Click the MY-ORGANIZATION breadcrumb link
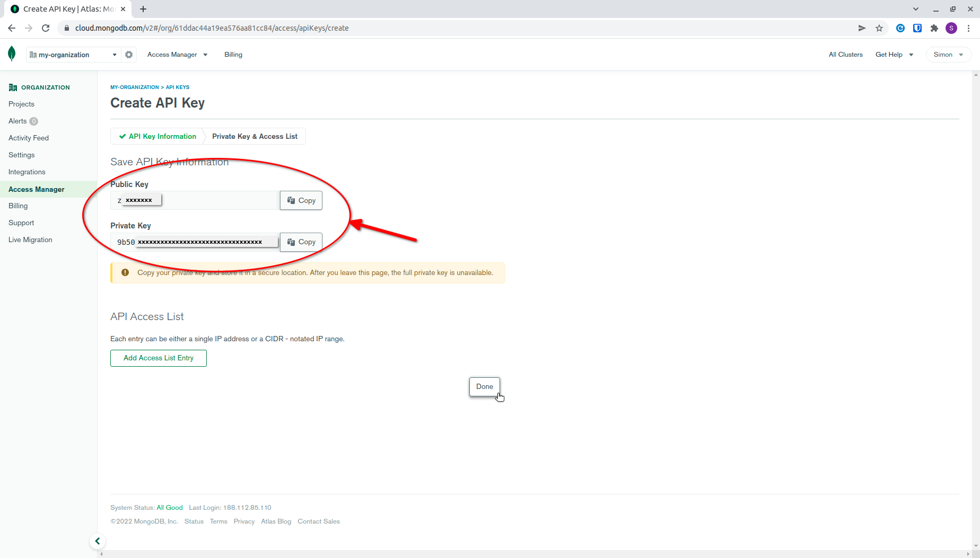980x558 pixels. [135, 87]
